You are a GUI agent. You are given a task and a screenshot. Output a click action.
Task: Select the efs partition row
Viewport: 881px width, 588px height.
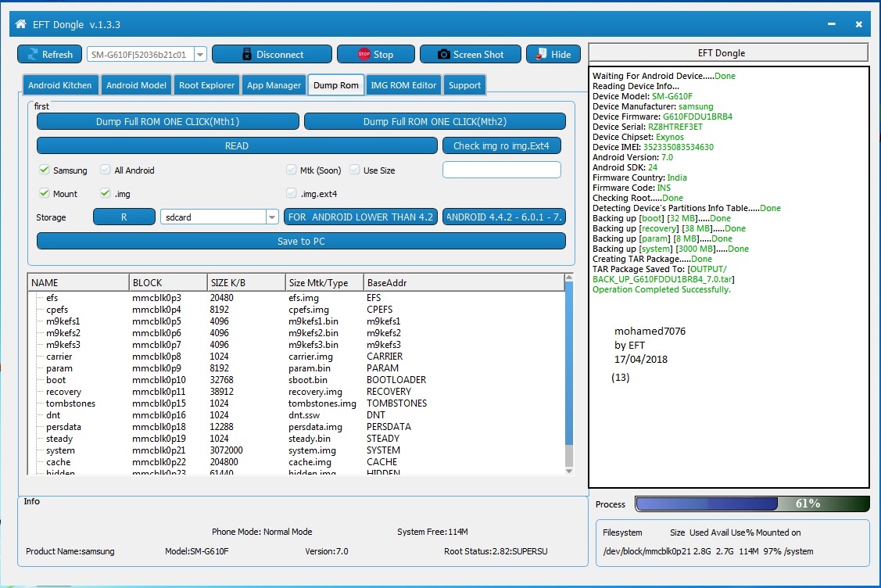296,298
